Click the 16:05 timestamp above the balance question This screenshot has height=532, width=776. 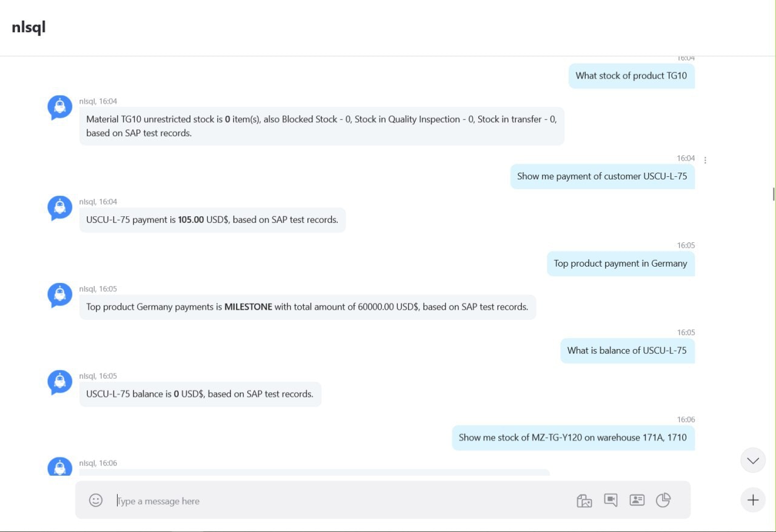tap(686, 332)
